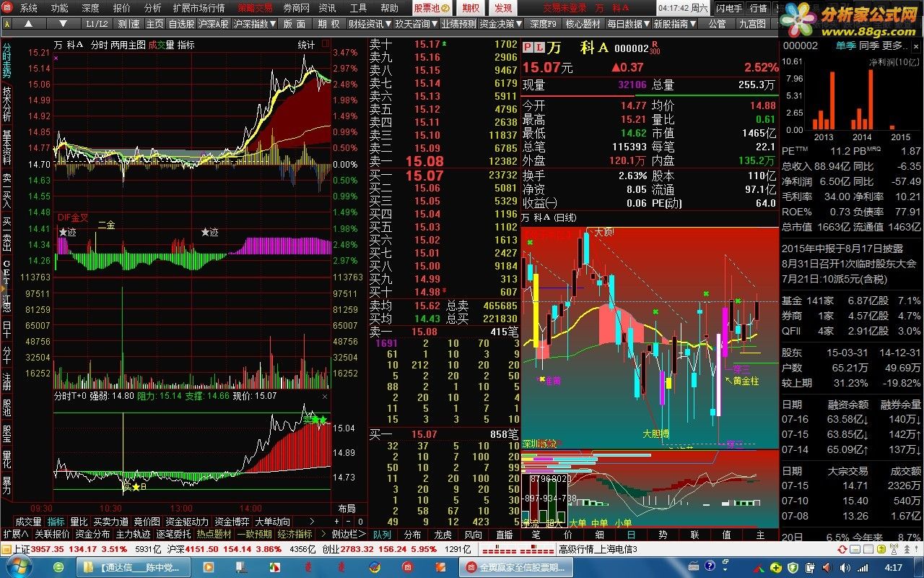Select the 笔 tab under K-line chart
The image size is (924, 578).
[x=536, y=535]
